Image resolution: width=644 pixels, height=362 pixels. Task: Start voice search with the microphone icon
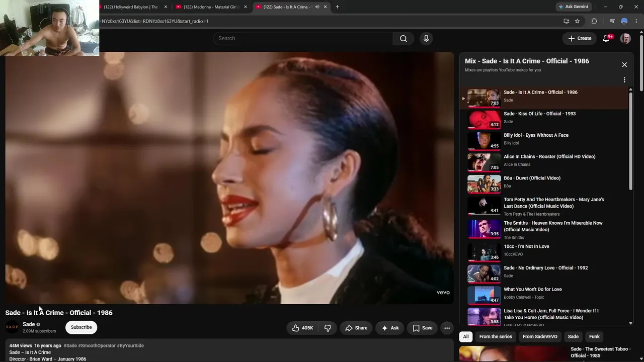(426, 39)
